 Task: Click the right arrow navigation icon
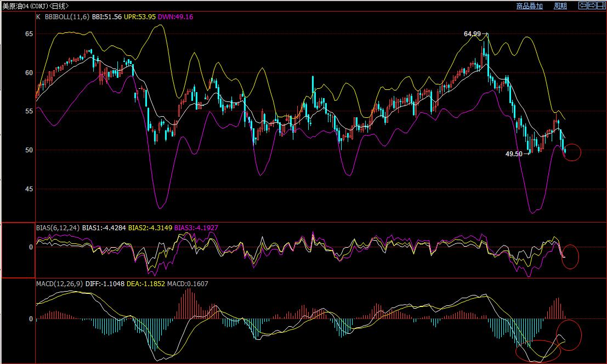pos(592,5)
